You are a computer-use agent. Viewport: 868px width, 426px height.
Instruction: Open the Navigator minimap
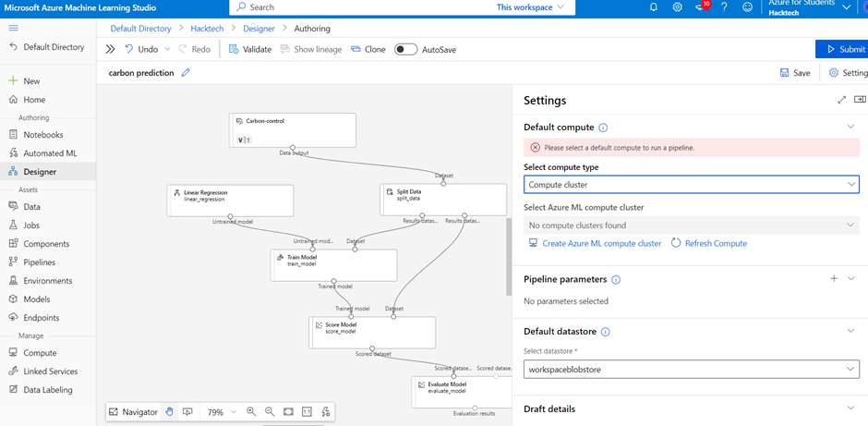pyautogui.click(x=133, y=411)
